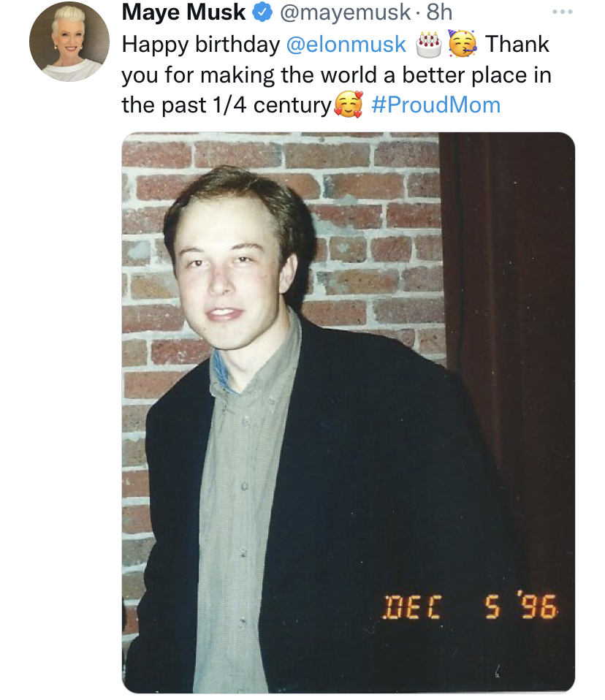Open the Maye Musk display name link
The height and width of the screenshot is (700, 605).
click(x=183, y=12)
